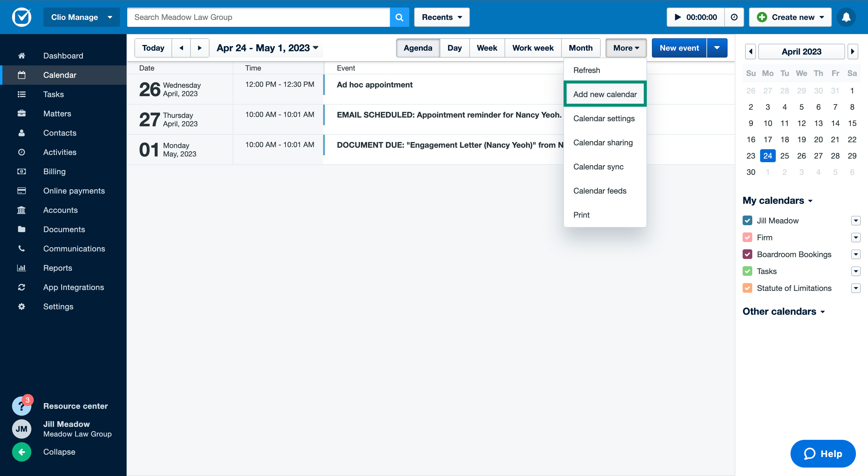
Task: Open Firm calendar options arrow
Action: [x=856, y=237]
